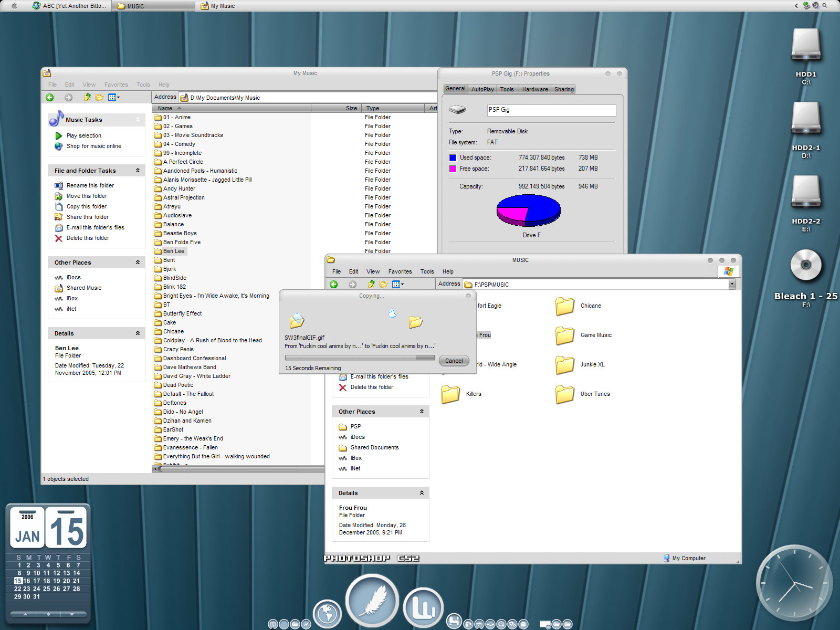Click the Name column header in My Music
This screenshot has width=840, height=630.
click(232, 108)
